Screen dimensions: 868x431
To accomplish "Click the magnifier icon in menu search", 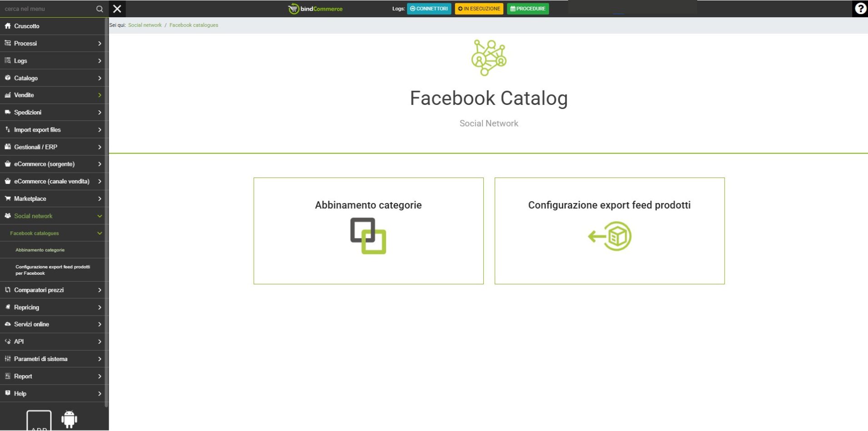I will point(99,9).
